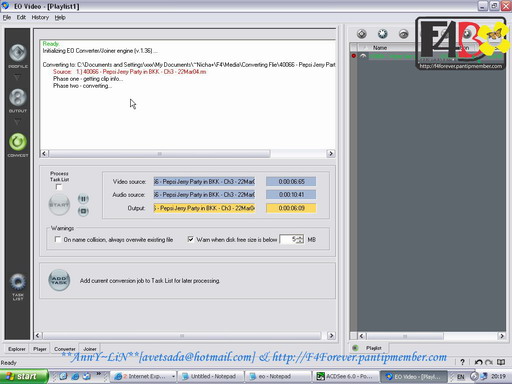Viewport: 512px width, 384px height.
Task: Switch to Untitled - Notepad taskbar window
Action: [x=210, y=376]
